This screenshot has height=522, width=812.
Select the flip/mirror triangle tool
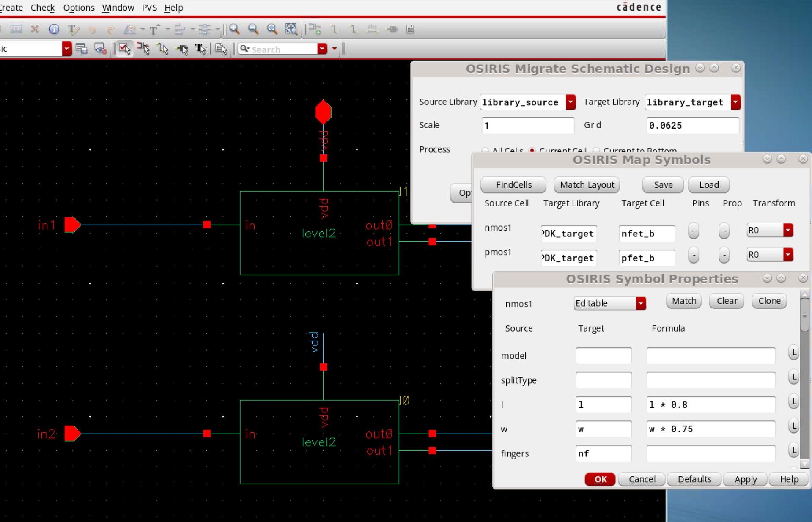click(129, 29)
